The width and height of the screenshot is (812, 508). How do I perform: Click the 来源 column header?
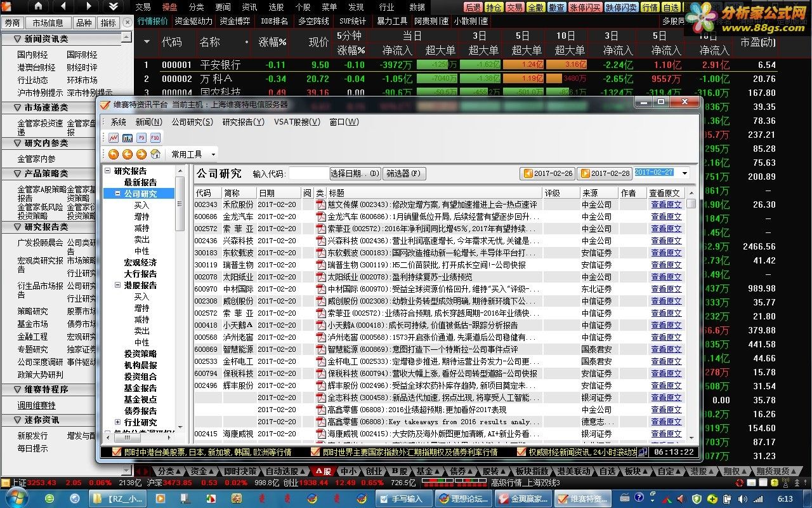pyautogui.click(x=599, y=193)
